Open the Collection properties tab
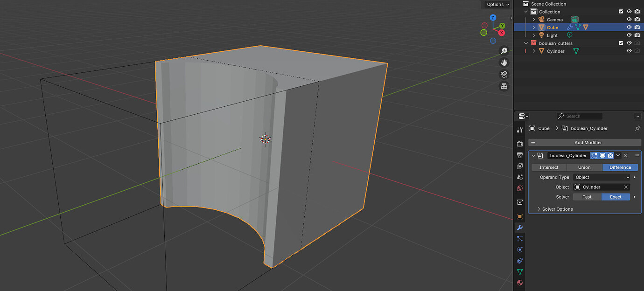This screenshot has height=291, width=644. [520, 202]
